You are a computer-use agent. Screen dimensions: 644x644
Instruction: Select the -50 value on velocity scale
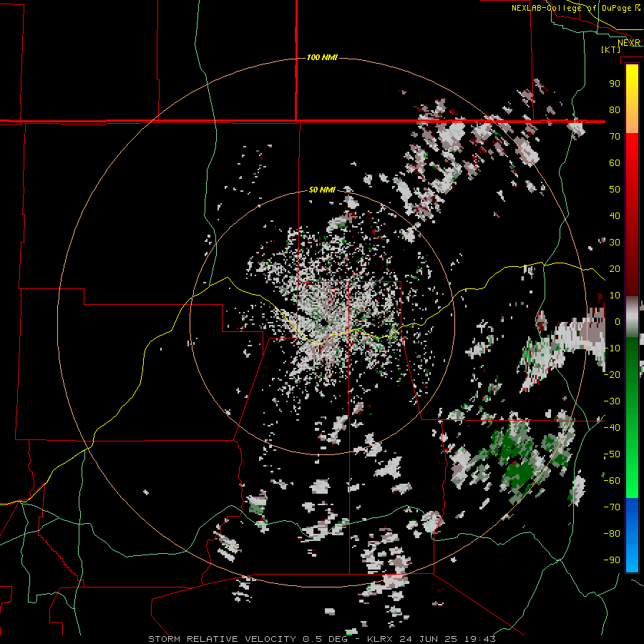tap(612, 454)
